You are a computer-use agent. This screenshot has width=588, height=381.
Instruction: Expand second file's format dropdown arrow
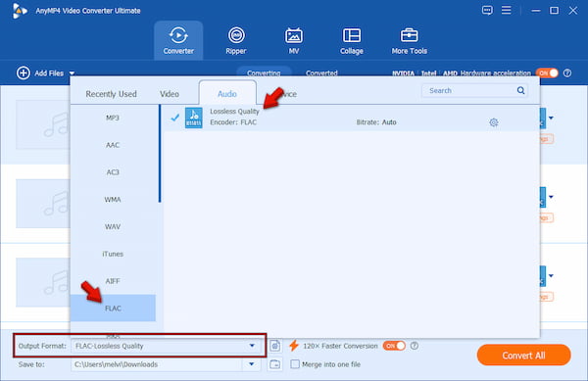(x=551, y=197)
